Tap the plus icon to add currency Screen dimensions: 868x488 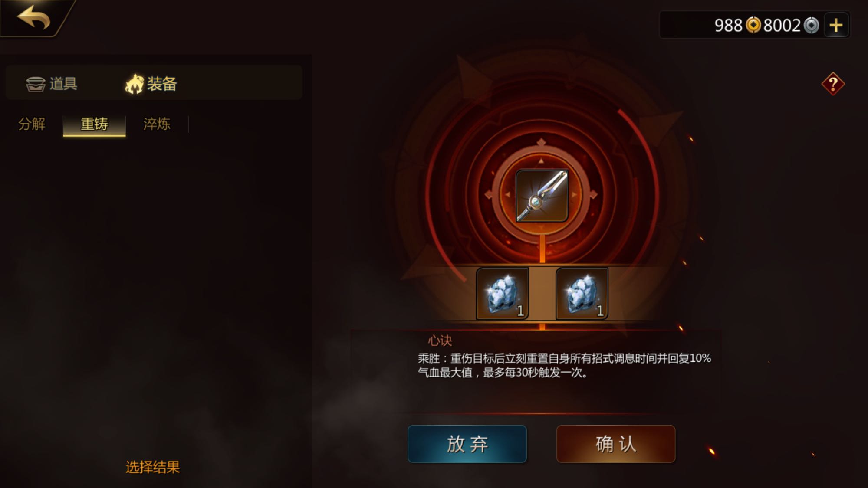[x=836, y=25]
